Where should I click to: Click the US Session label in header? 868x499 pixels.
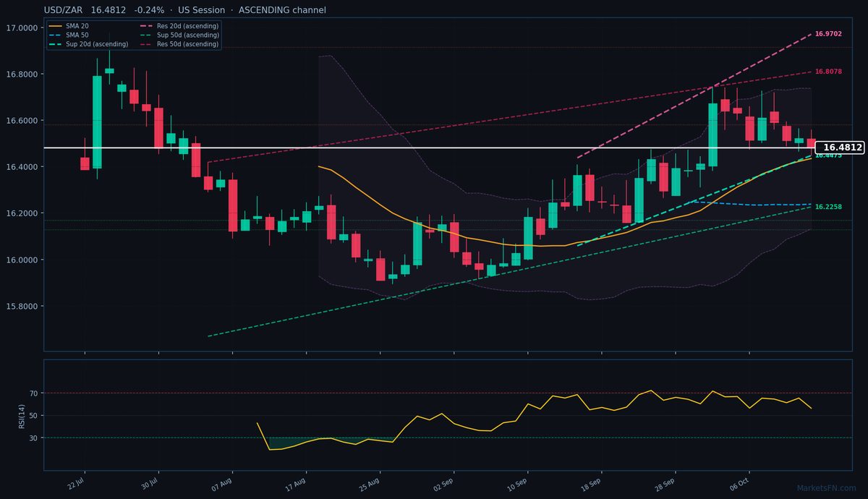pyautogui.click(x=200, y=10)
